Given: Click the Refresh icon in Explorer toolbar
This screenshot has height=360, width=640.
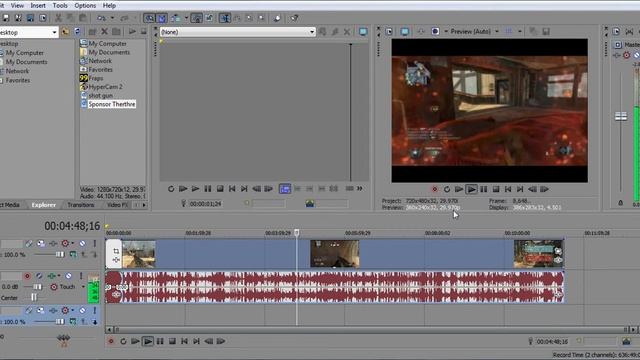Looking at the screenshot, I should (77, 32).
